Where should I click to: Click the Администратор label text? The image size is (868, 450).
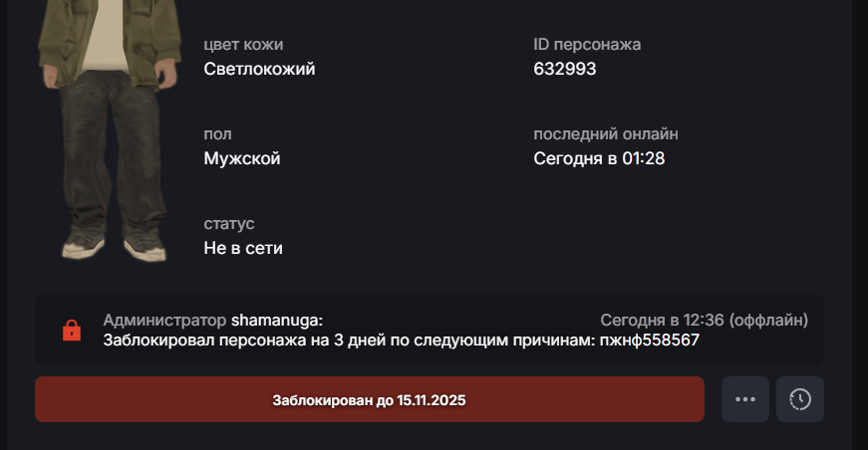(x=164, y=321)
